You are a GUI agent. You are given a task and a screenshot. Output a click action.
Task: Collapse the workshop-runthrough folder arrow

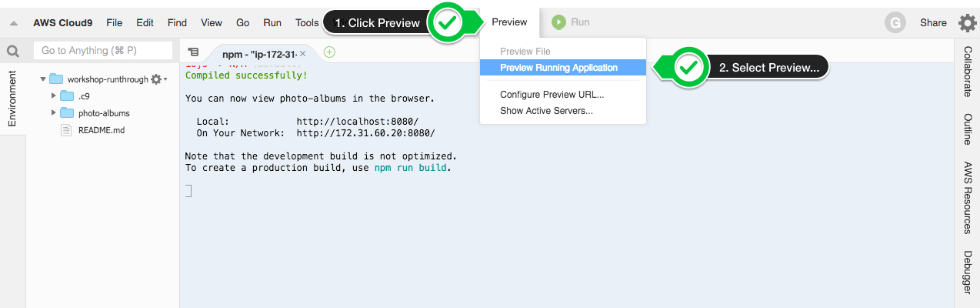[x=43, y=79]
